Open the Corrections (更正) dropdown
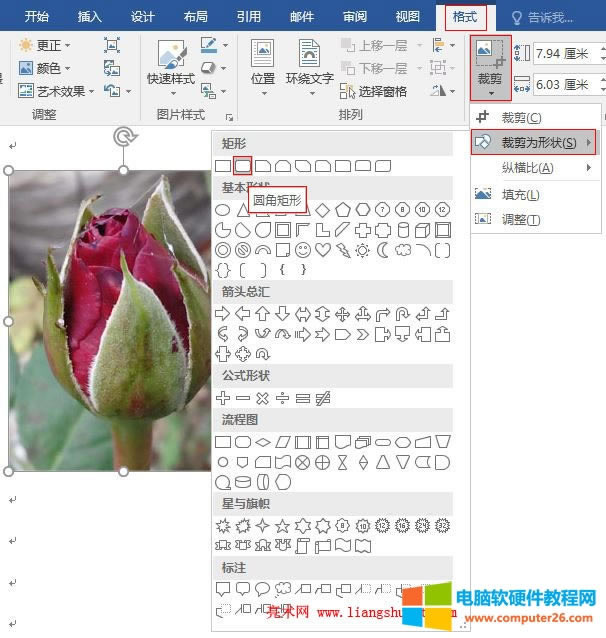This screenshot has height=638, width=606. tap(44, 45)
